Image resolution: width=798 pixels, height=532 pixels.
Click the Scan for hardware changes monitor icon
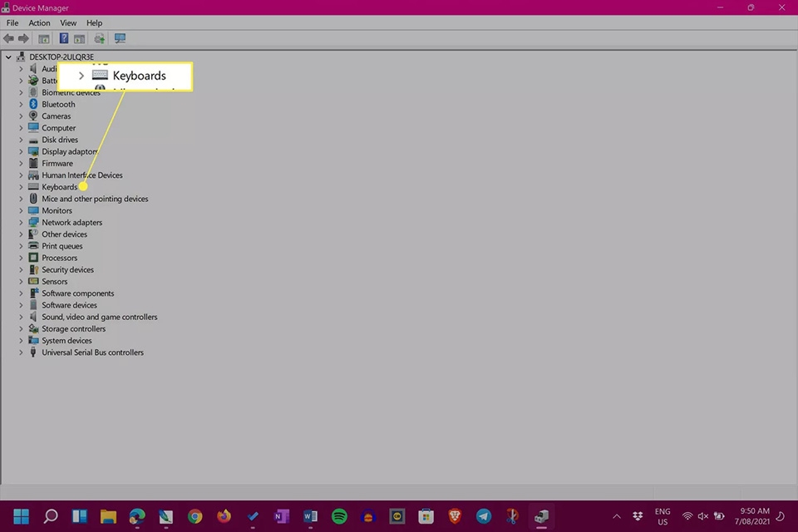tap(120, 39)
